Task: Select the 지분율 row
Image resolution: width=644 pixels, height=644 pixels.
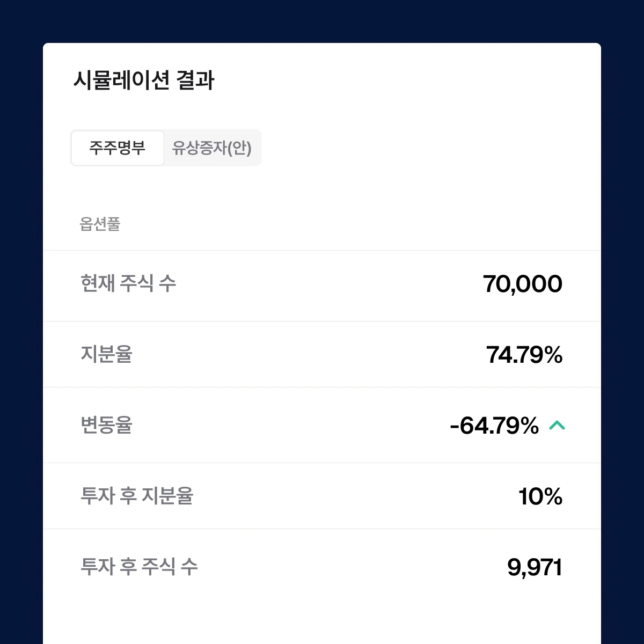Action: 322,355
